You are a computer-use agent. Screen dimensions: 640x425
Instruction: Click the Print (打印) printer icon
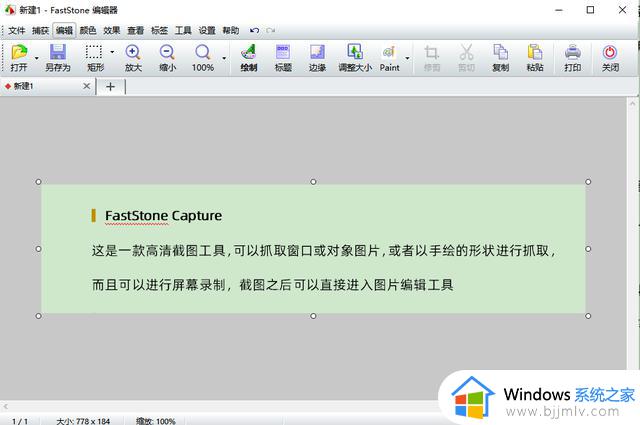[573, 52]
